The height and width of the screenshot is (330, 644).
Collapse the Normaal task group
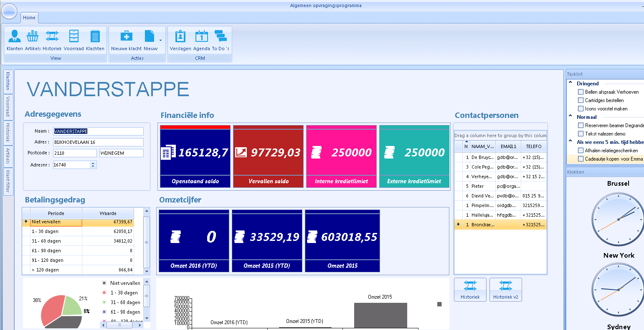(570, 116)
